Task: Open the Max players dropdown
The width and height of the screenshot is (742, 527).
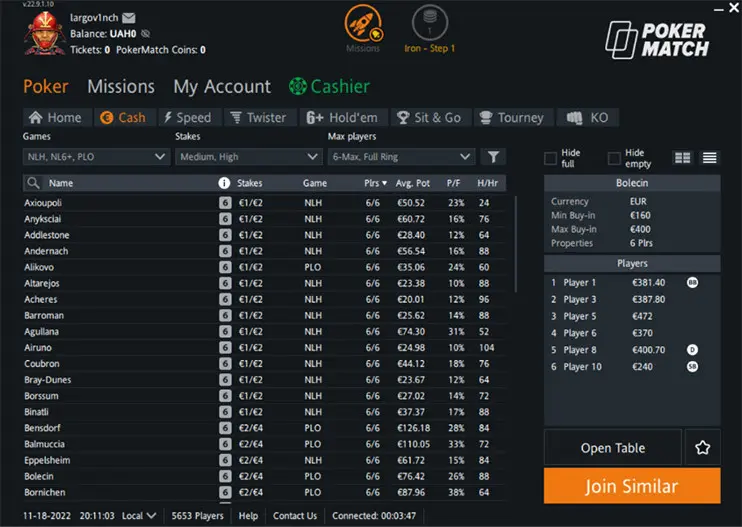Action: (x=402, y=157)
